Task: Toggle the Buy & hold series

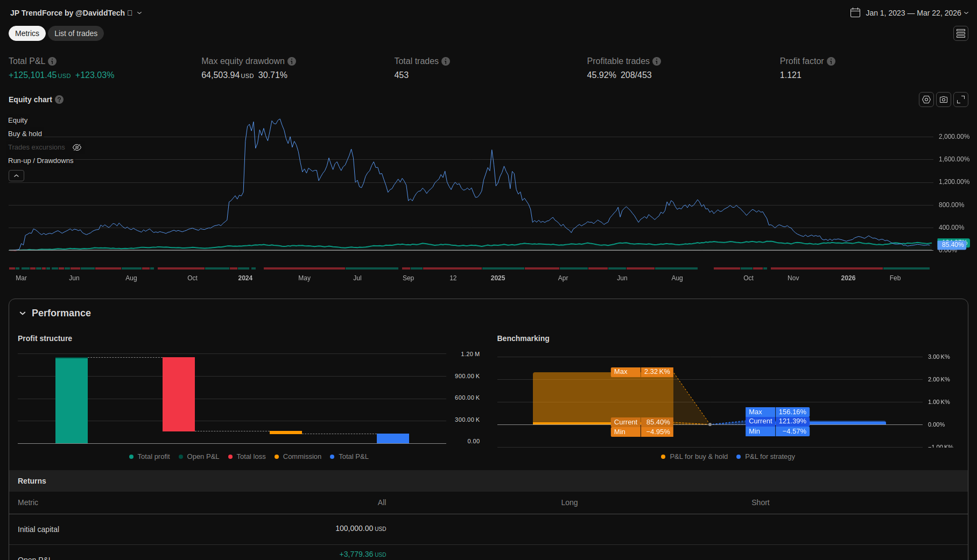Action: pos(25,134)
